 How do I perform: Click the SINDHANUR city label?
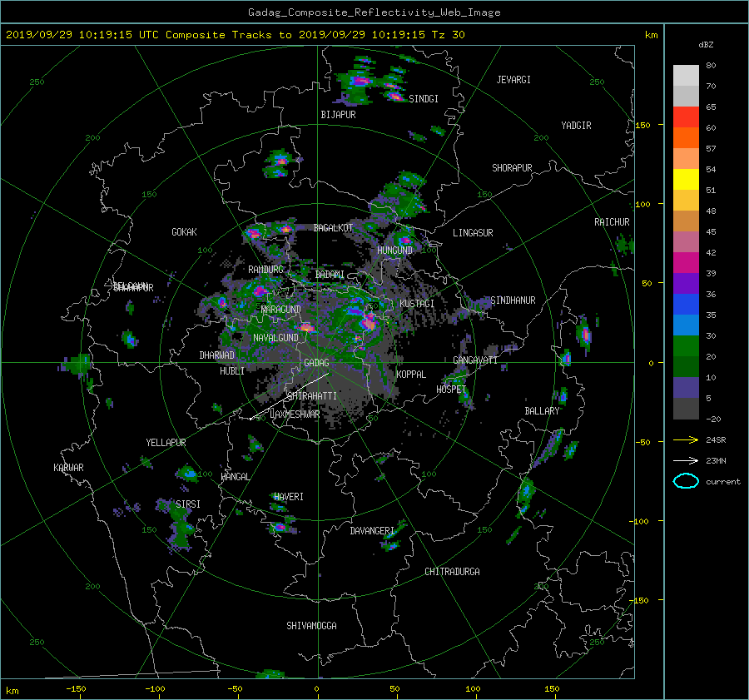513,300
